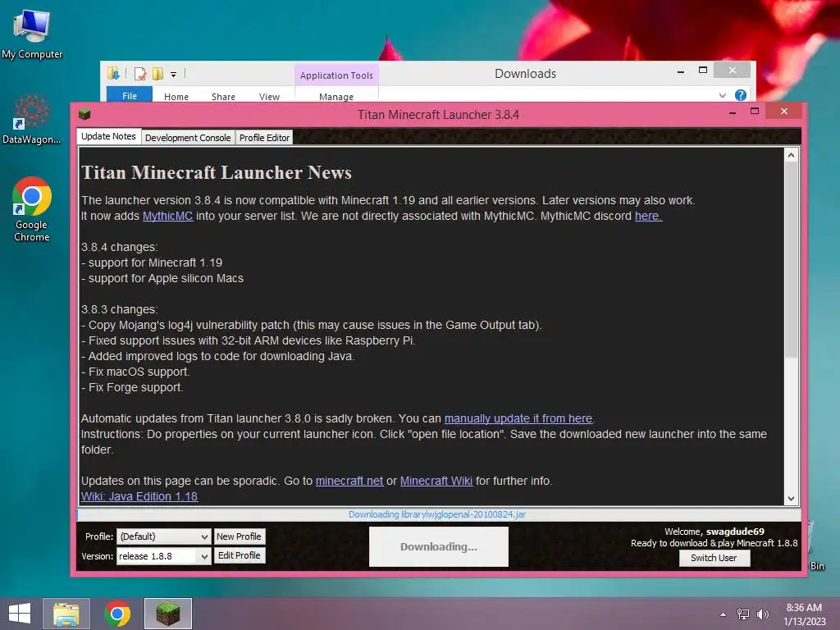
Task: Click the grass block icon in launcher title bar
Action: tap(84, 114)
